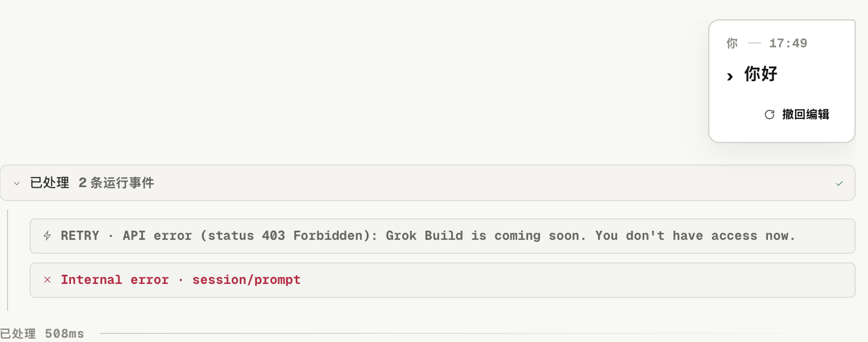Click the 撤回编辑 button
Screen dimensions: 868x342
(x=797, y=114)
